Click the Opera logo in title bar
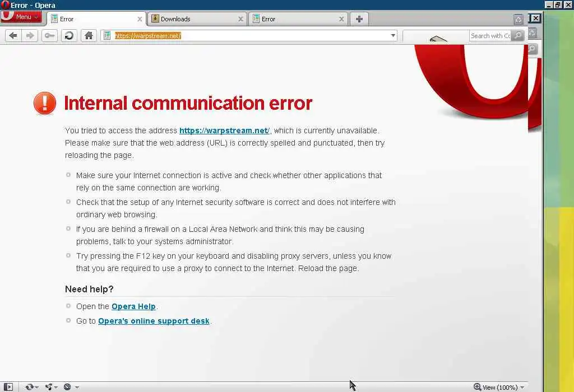 [x=4, y=4]
